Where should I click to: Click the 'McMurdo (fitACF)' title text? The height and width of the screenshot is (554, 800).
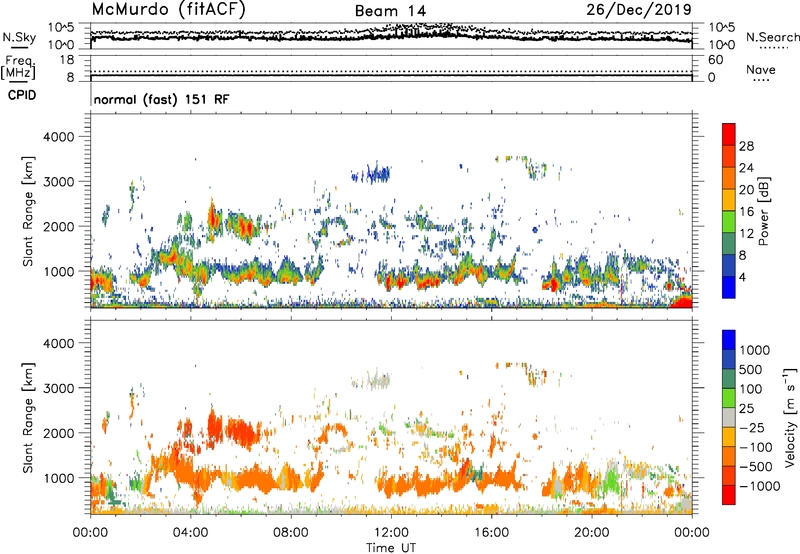(168, 10)
